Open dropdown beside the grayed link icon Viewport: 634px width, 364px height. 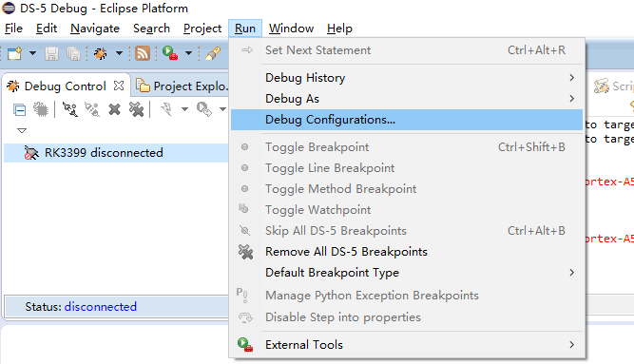[222, 109]
